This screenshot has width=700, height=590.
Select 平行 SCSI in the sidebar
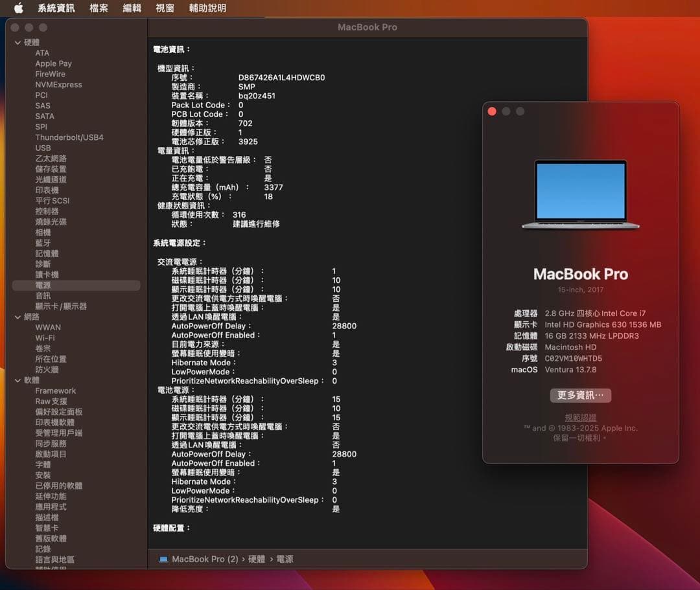click(52, 201)
